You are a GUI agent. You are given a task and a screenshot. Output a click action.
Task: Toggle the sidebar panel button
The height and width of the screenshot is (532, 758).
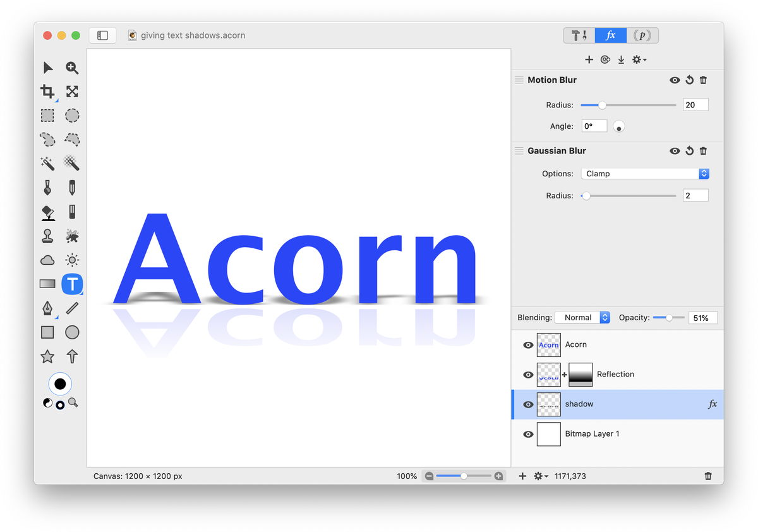[103, 35]
